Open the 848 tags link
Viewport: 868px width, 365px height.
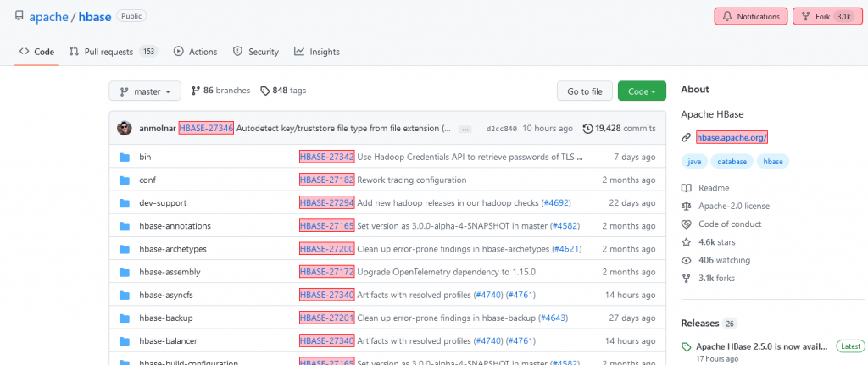point(283,90)
